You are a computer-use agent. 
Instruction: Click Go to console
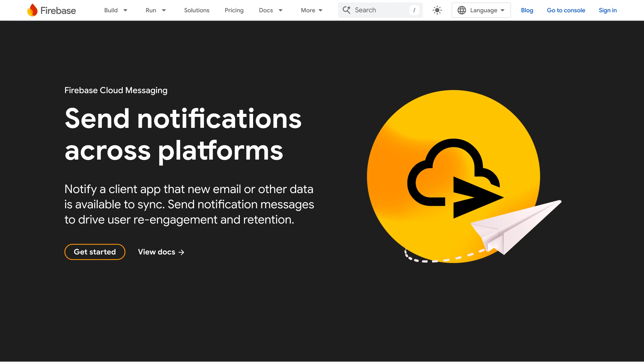566,10
